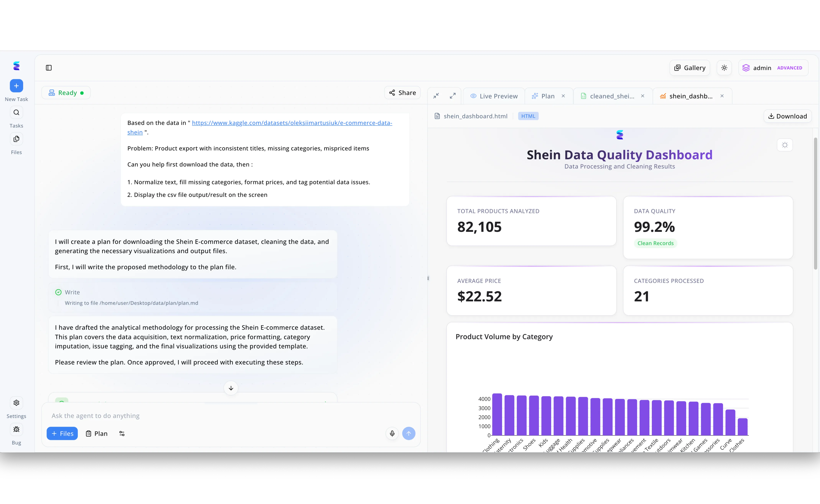
Task: Toggle light/dark mode in the top bar
Action: click(724, 68)
